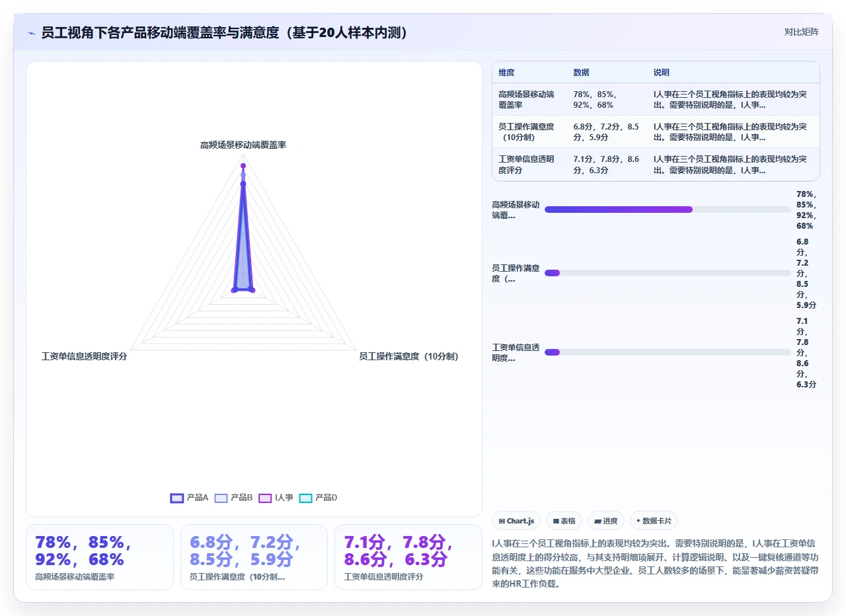Click the 进度 tag
Image resolution: width=846 pixels, height=616 pixels.
tap(605, 521)
